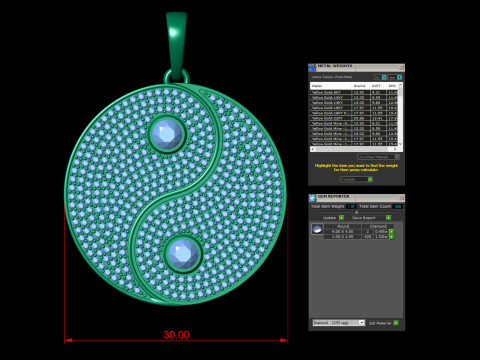Image resolution: width=480 pixels, height=360 pixels.
Task: Click the 30.00 dimension label
Action: click(176, 335)
